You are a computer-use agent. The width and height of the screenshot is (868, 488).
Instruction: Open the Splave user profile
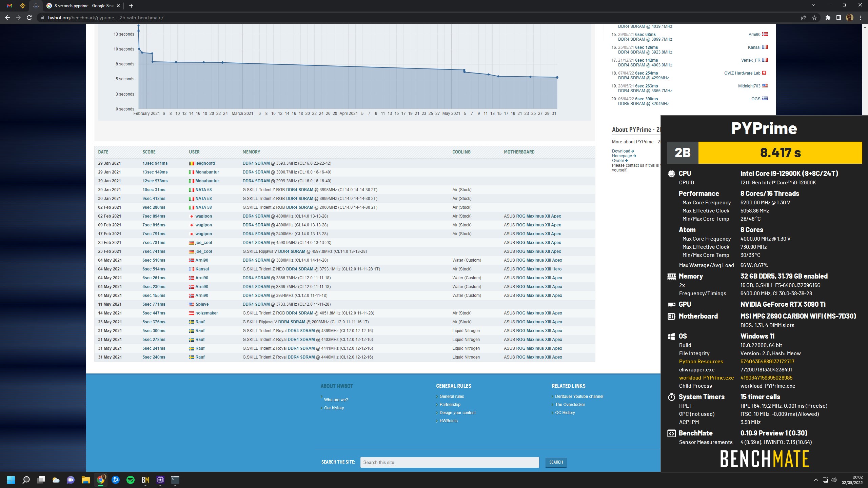tap(202, 304)
